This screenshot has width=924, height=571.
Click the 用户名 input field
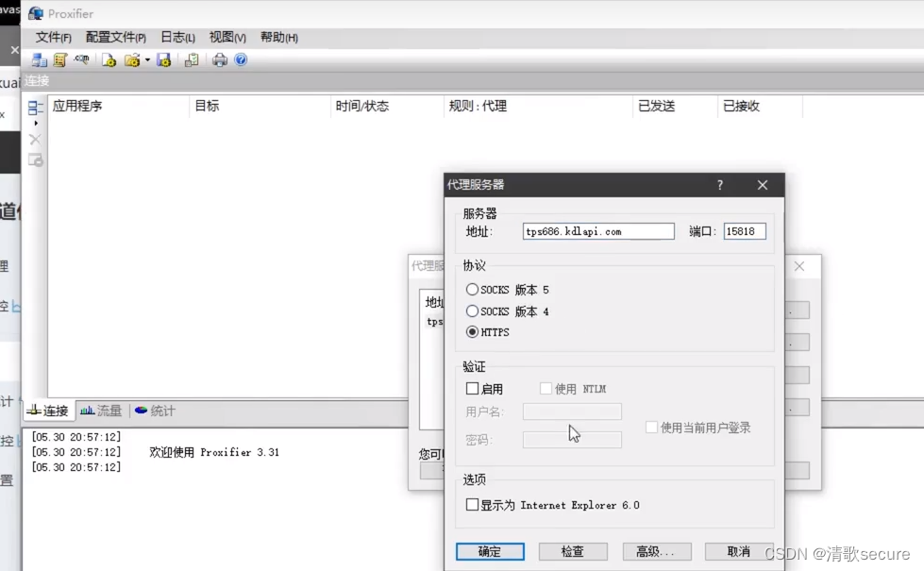[572, 411]
